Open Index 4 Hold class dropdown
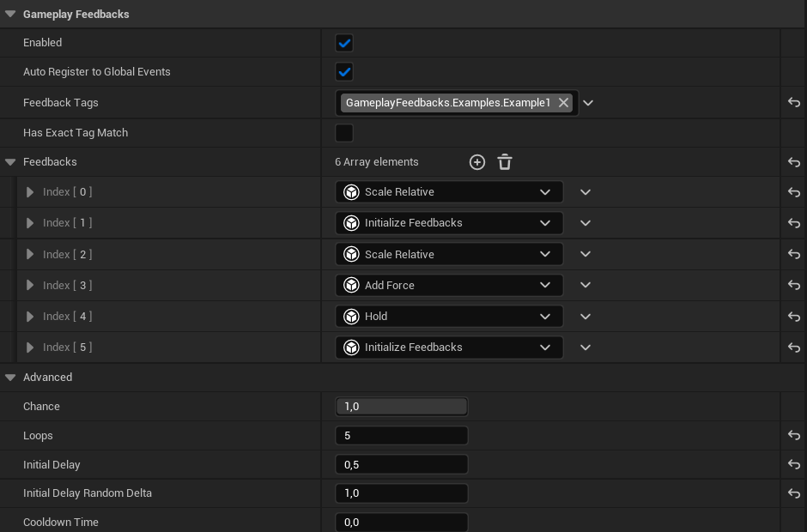The width and height of the screenshot is (807, 532). [449, 317]
